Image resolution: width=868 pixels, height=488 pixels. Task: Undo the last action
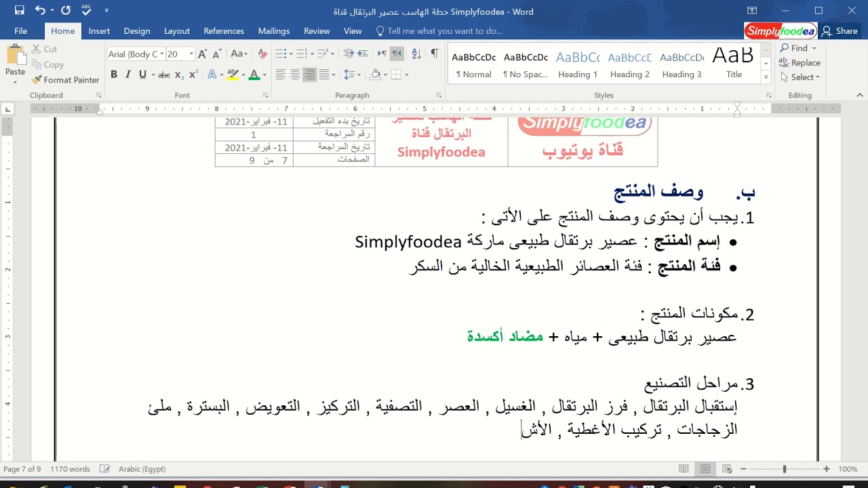[40, 11]
